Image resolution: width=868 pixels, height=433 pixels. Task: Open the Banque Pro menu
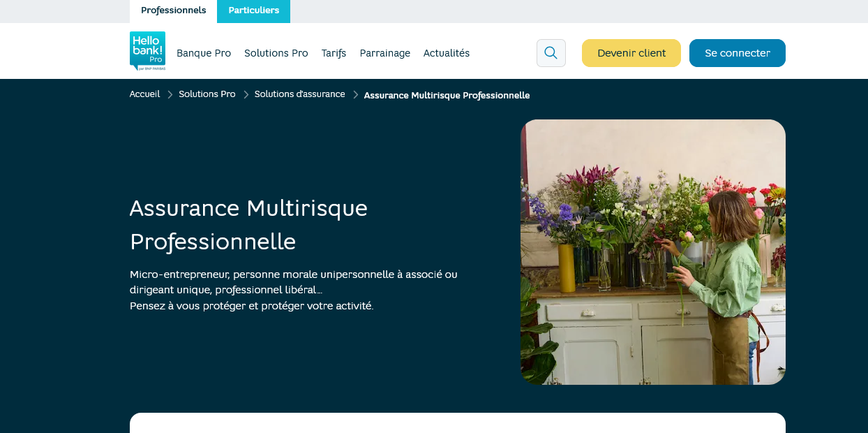pyautogui.click(x=204, y=53)
